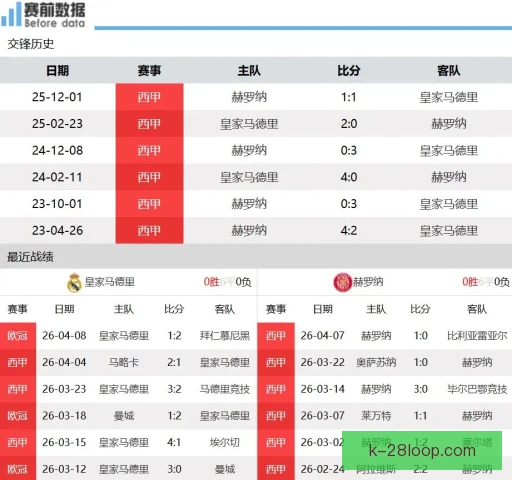Select the date 25-02-23
Screen dimensions: 512x480
click(57, 124)
